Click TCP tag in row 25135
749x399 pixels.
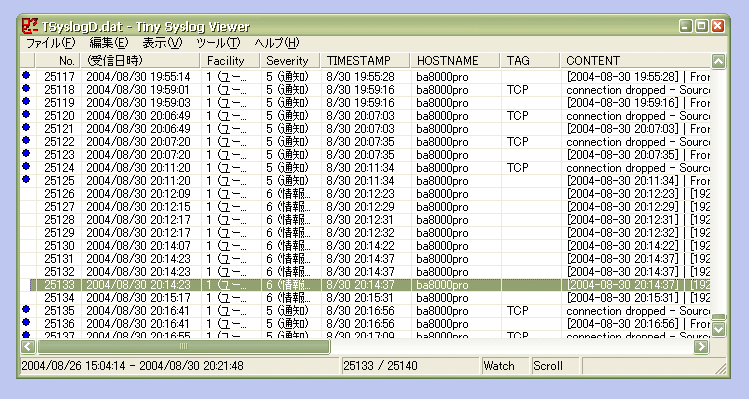pyautogui.click(x=517, y=311)
